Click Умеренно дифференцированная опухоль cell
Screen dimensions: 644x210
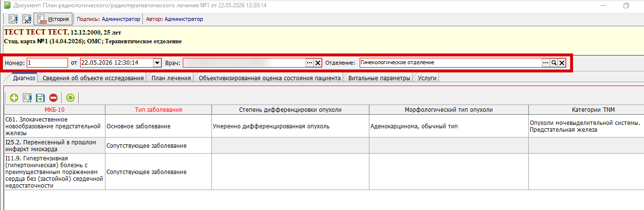coord(290,126)
